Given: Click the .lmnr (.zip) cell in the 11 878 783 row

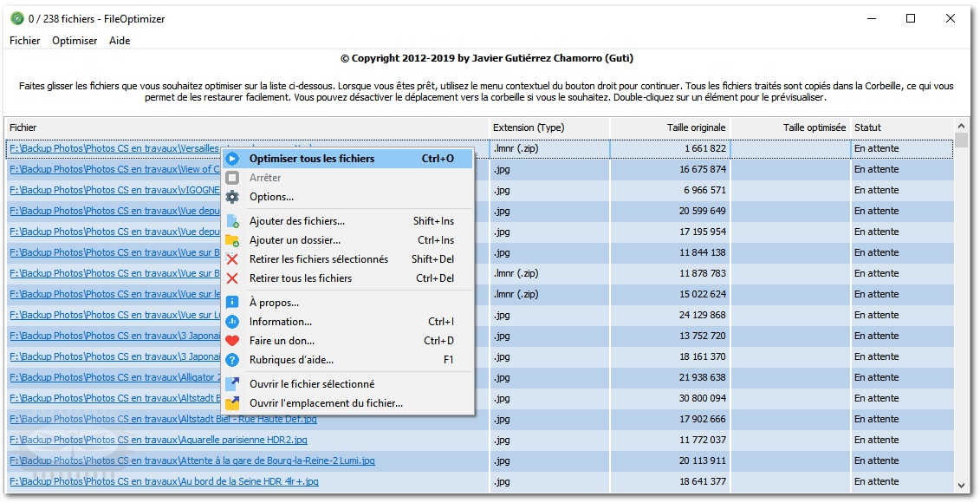Looking at the screenshot, I should 549,273.
